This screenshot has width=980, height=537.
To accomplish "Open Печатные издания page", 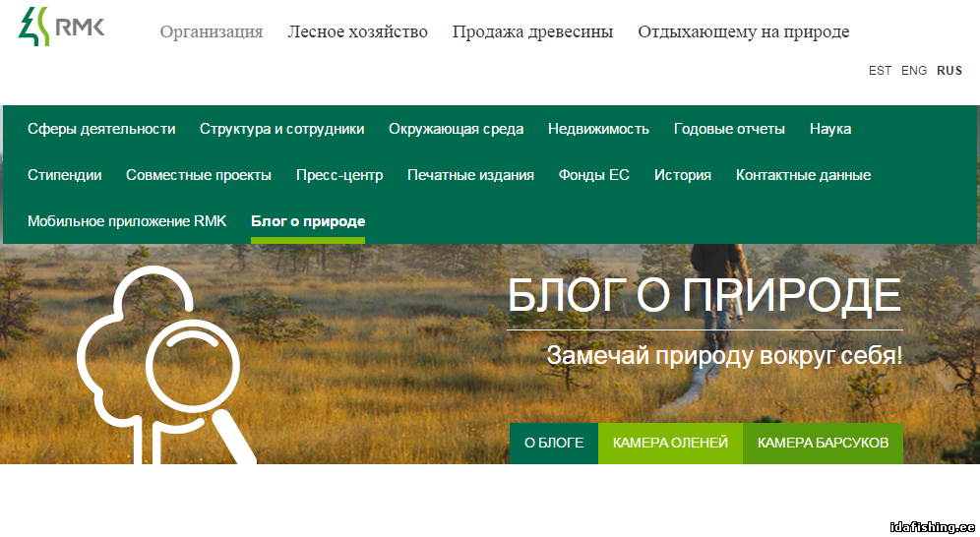I will (x=470, y=175).
